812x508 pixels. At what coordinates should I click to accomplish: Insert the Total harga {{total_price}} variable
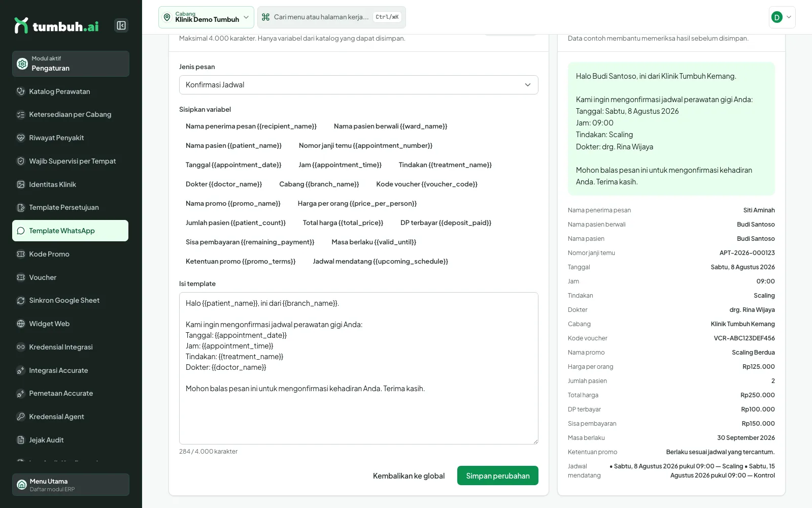pyautogui.click(x=343, y=223)
